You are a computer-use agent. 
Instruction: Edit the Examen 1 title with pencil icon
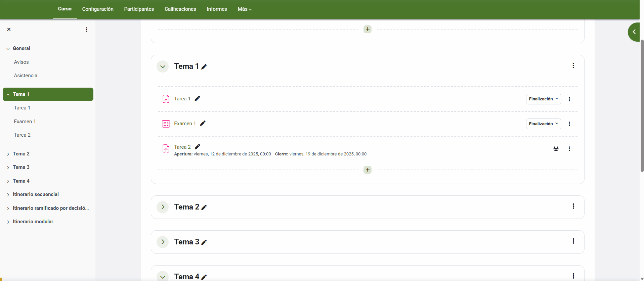pos(203,123)
